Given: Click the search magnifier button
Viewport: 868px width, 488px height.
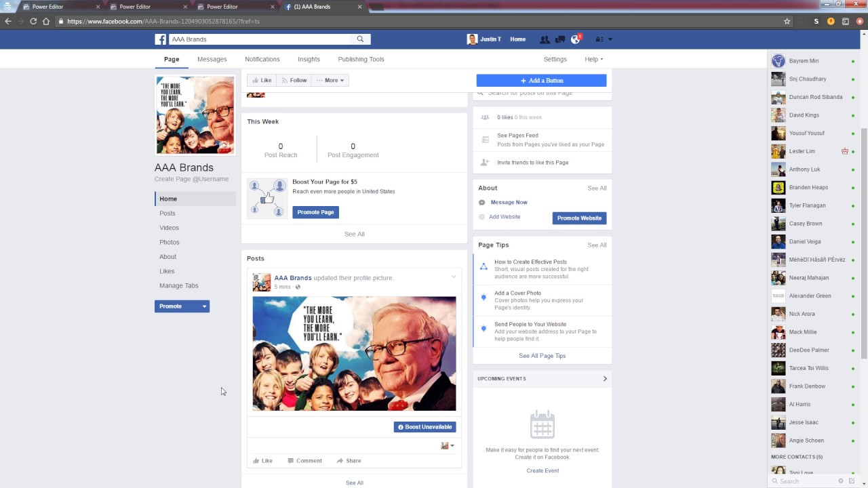Looking at the screenshot, I should click(x=361, y=39).
